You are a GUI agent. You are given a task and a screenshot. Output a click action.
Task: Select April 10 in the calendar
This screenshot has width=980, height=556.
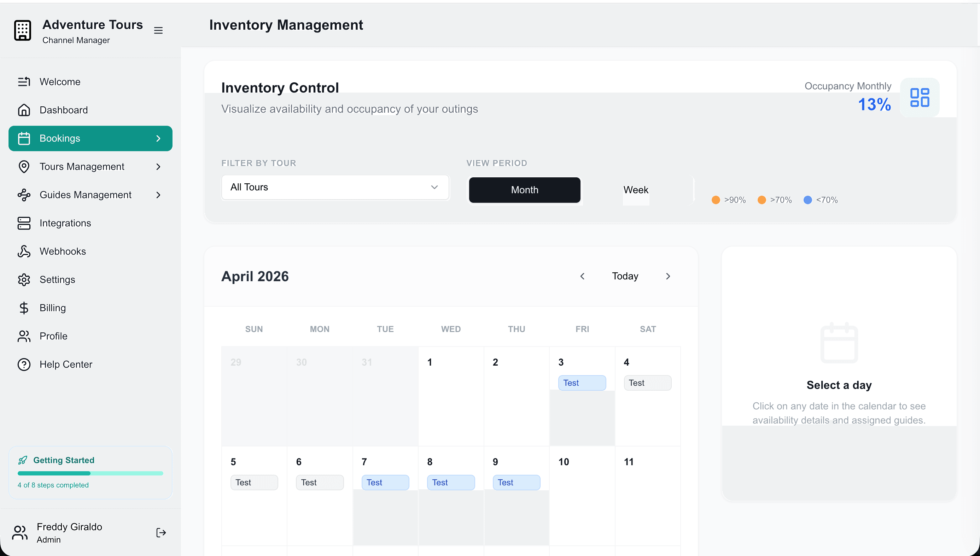coord(582,496)
